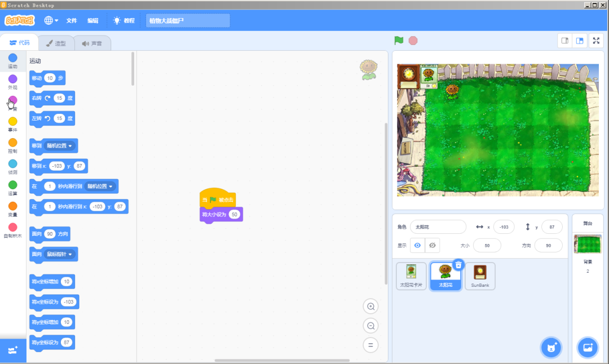
Task: Click the add extension button
Action: [13, 350]
